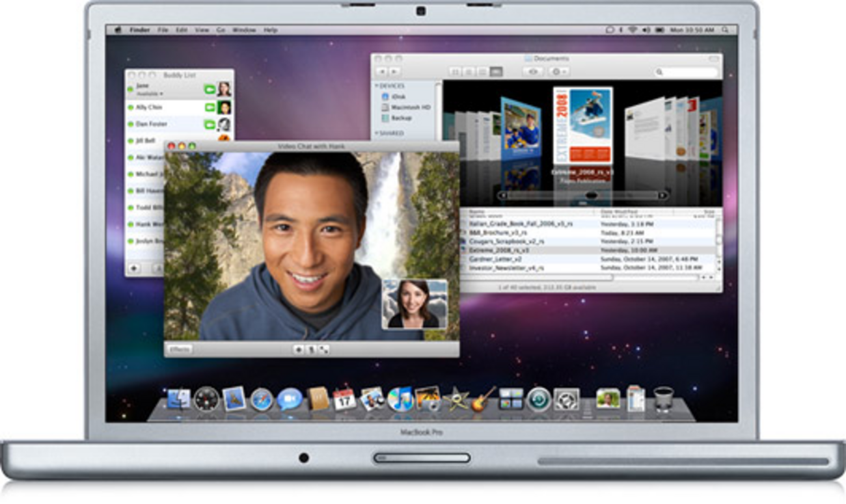Start video chat with Ally Chin

tap(210, 107)
